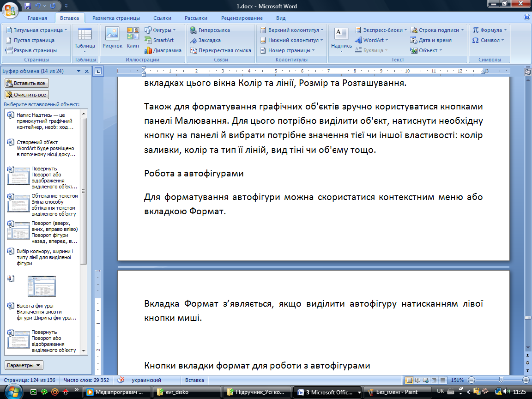Click the tab stop selector on ruler

pos(98,71)
